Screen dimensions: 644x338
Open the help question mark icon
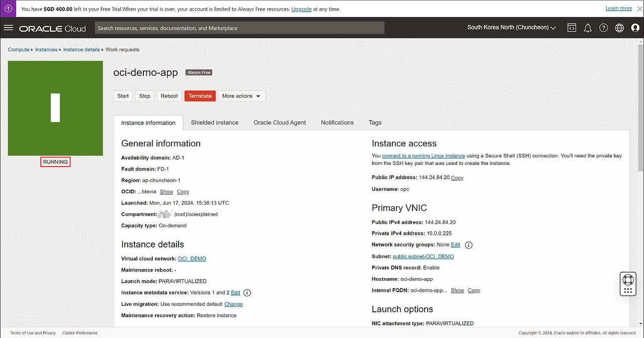(x=604, y=28)
